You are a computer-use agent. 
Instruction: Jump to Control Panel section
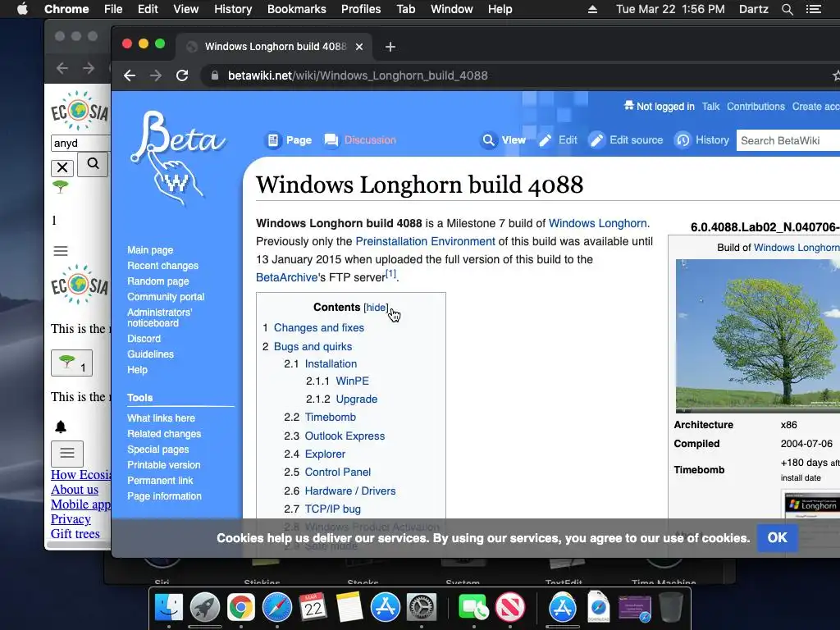[x=337, y=472]
